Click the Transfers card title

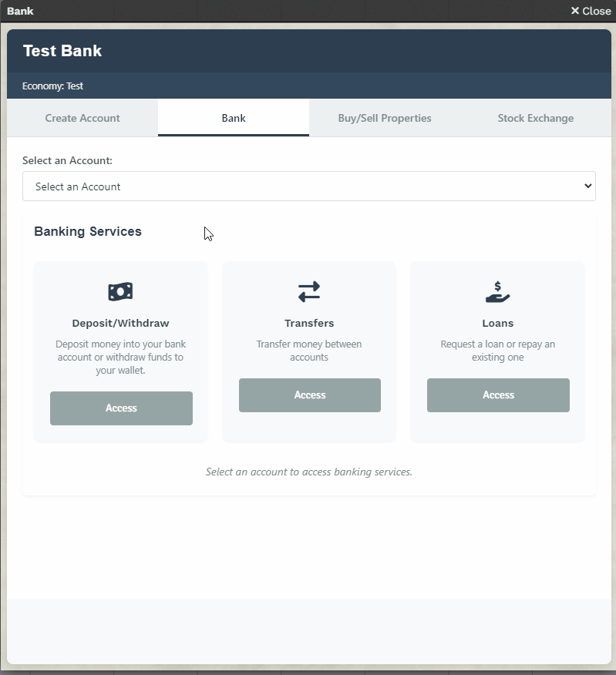pos(309,323)
